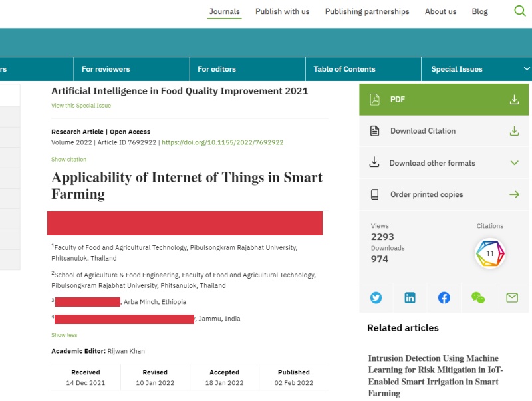
Task: Click the Download Citation arrow icon
Action: click(x=513, y=131)
